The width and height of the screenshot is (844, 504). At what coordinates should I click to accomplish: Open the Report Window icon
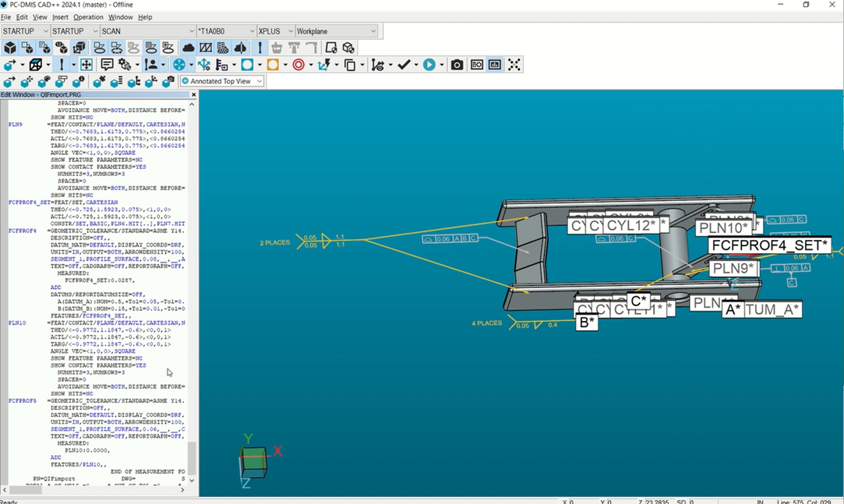[477, 64]
